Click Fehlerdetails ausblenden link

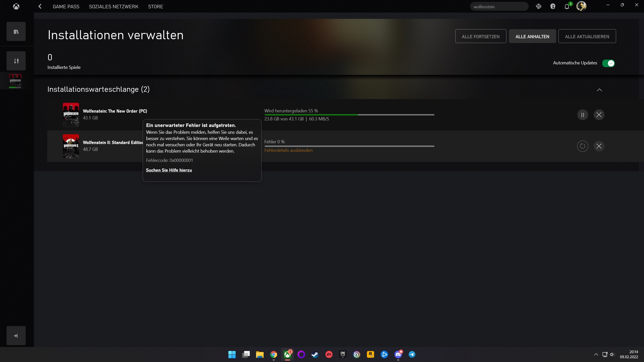coord(288,150)
